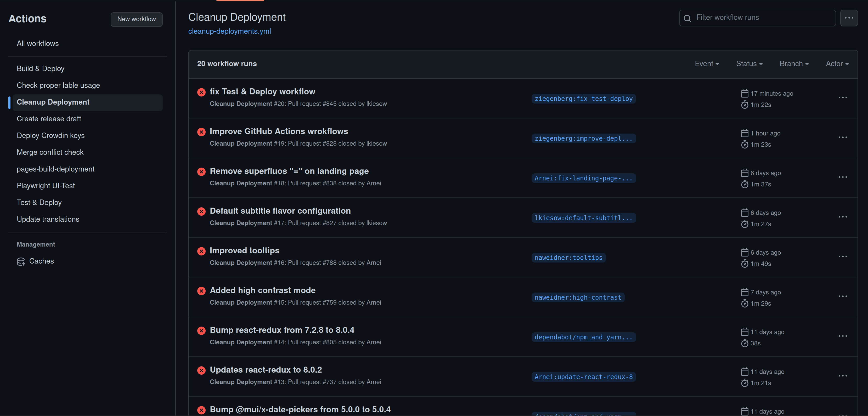Select the "Playwright UI-Test" workflow
This screenshot has height=416, width=868.
[x=46, y=186]
